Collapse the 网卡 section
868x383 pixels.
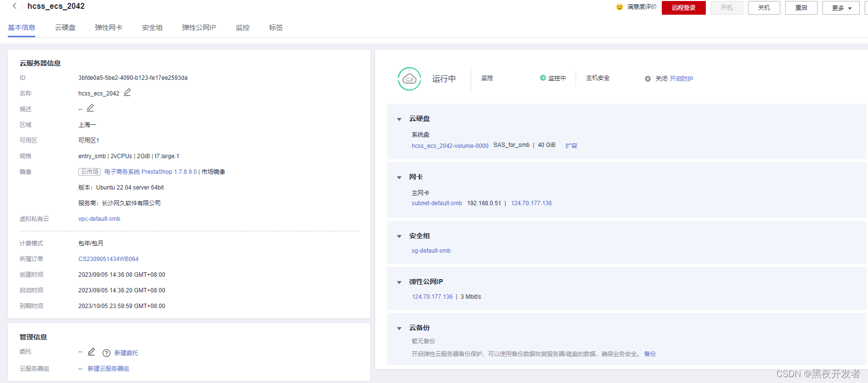399,177
